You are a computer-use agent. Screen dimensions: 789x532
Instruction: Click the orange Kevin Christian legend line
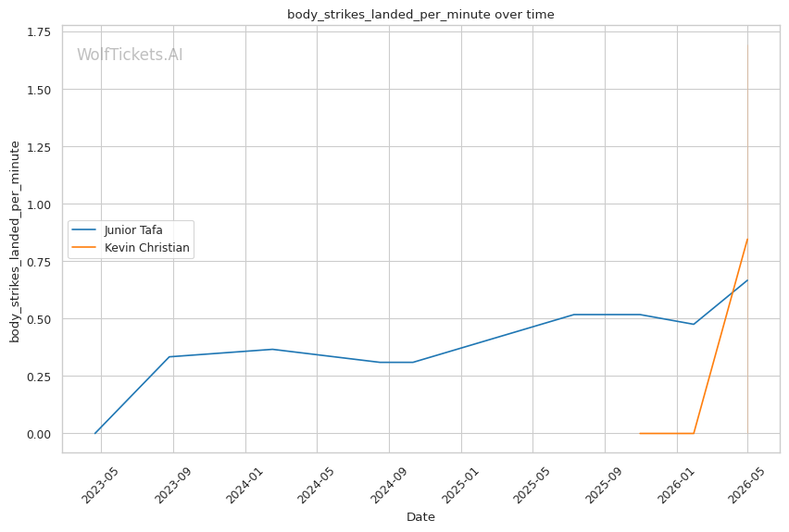pyautogui.click(x=84, y=247)
